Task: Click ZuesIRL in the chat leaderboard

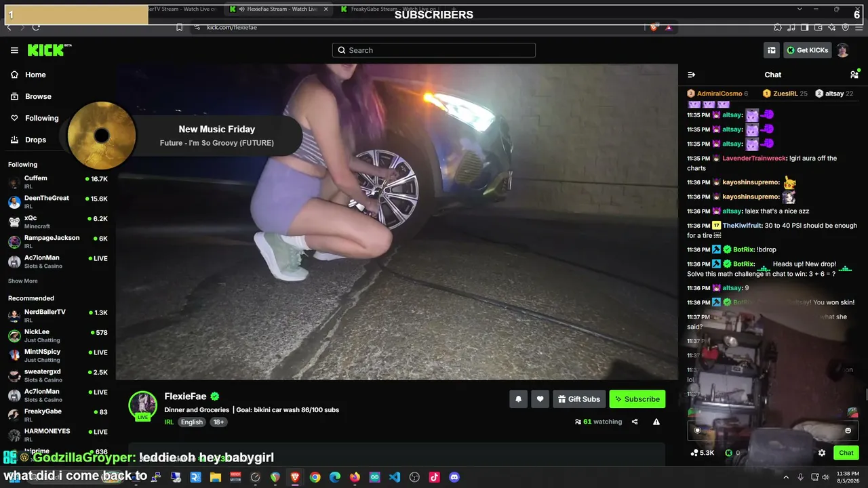Action: click(x=785, y=94)
